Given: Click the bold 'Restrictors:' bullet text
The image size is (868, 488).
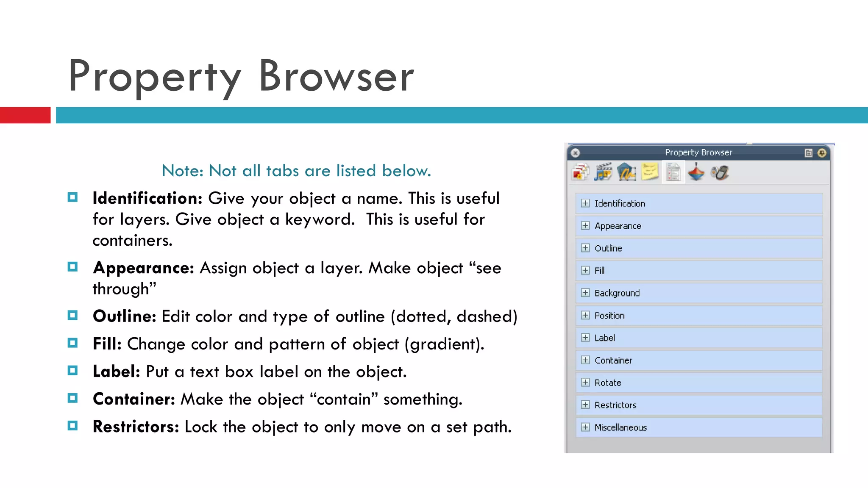Looking at the screenshot, I should [x=136, y=427].
